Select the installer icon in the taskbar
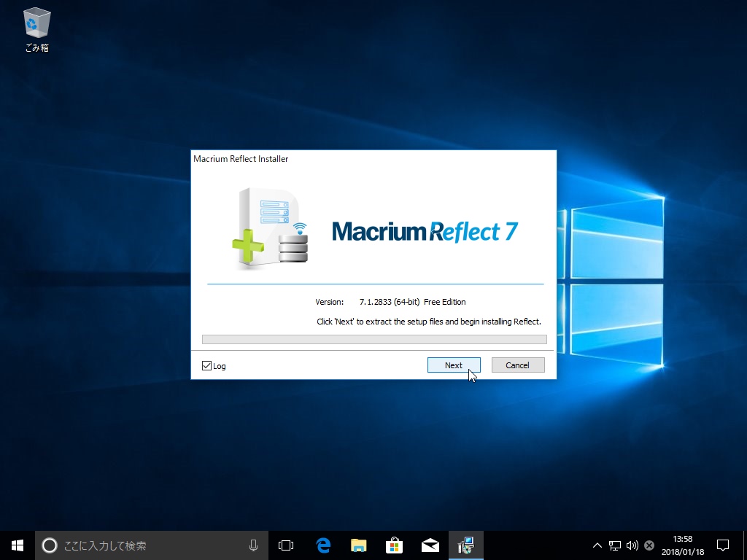The height and width of the screenshot is (560, 747). (466, 545)
